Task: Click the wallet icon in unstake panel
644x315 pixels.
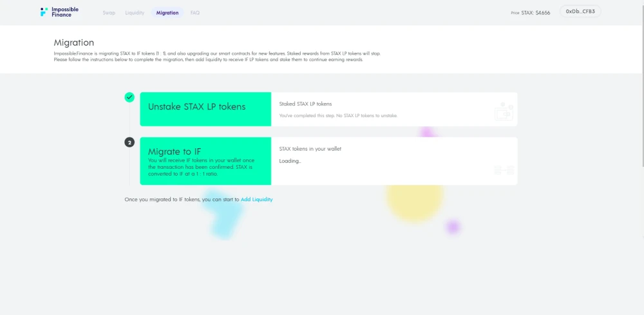Action: click(x=504, y=111)
